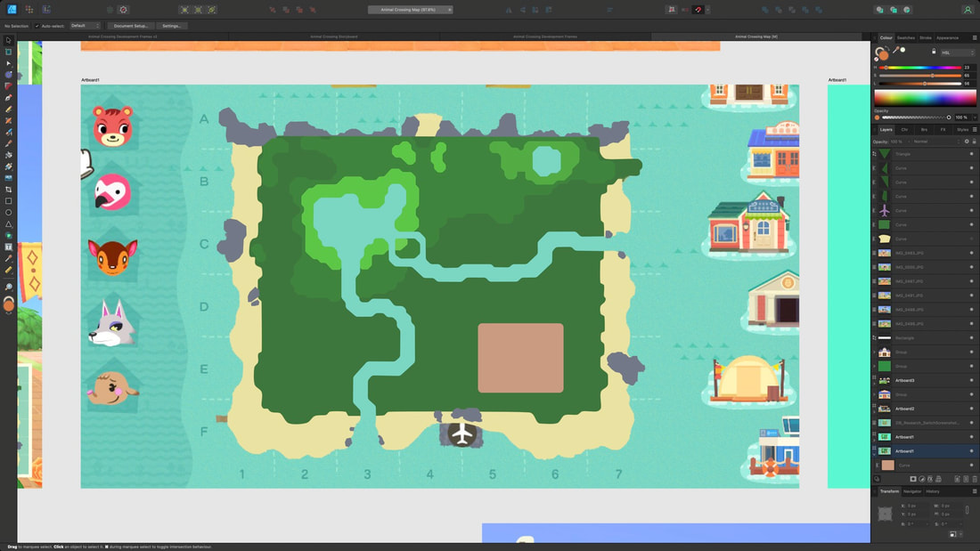Select the Crop tool
980x551 pixels.
point(8,190)
